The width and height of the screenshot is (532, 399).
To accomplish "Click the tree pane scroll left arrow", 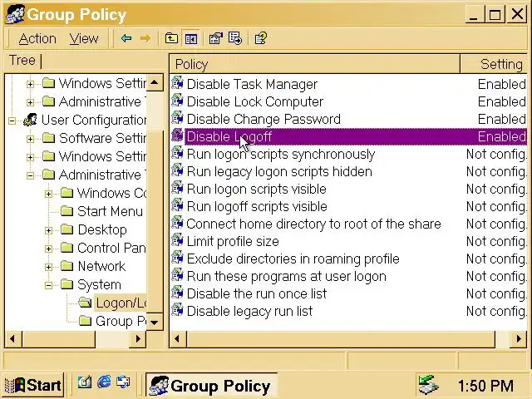I will [13, 338].
